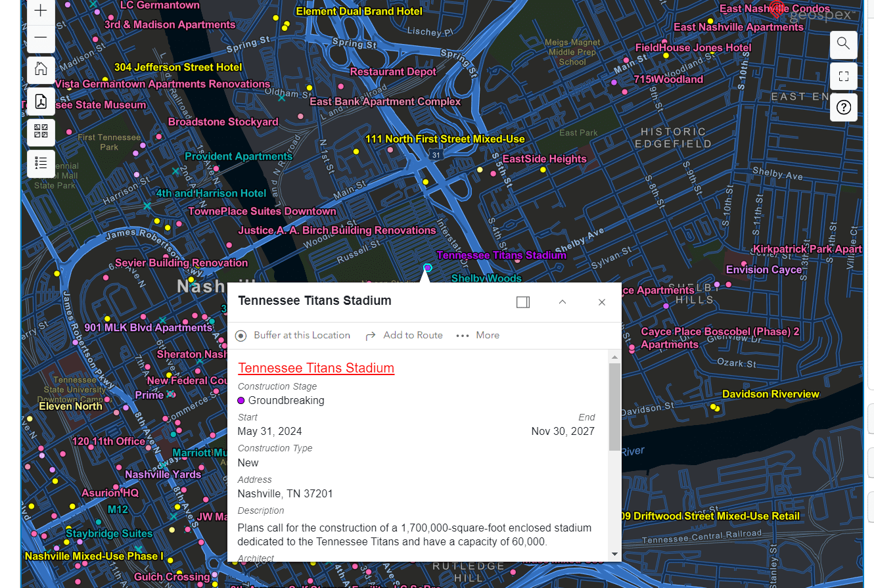
Task: Click the Restaurant Depot map label
Action: coord(393,72)
